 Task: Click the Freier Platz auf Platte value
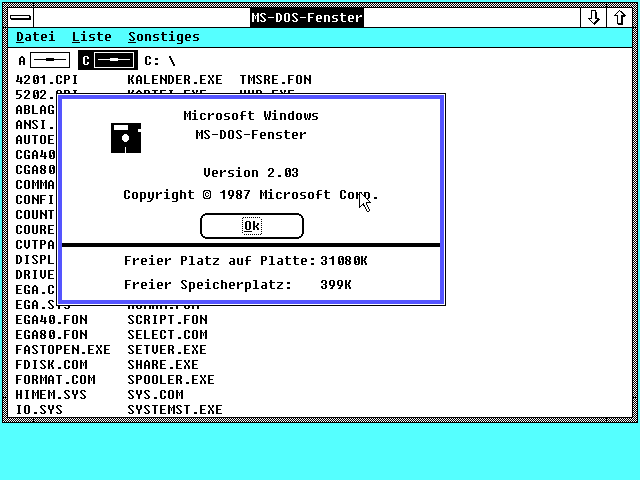pos(344,260)
